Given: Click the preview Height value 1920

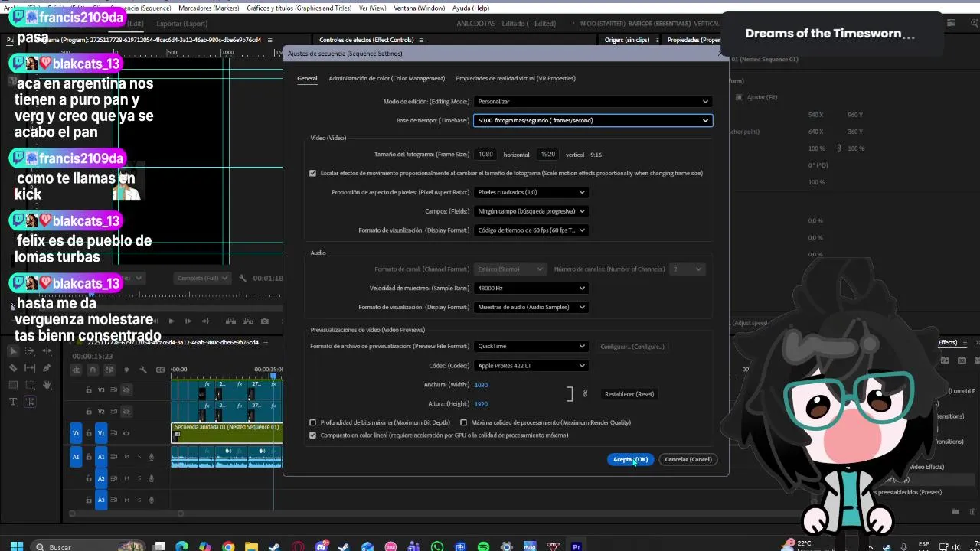Looking at the screenshot, I should [481, 404].
